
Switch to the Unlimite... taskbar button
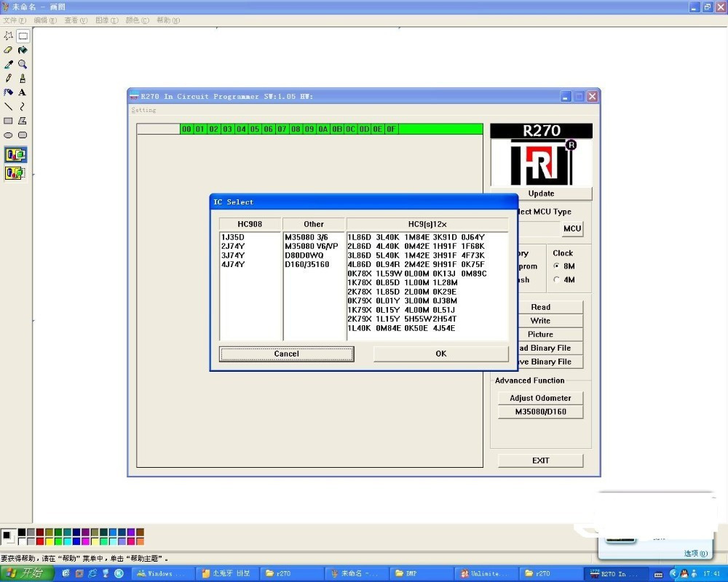(x=485, y=573)
